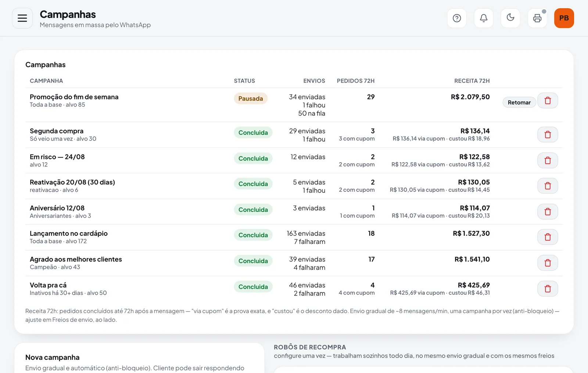
Task: Select the campaign name Em risco — 24/08
Action: pyautogui.click(x=57, y=157)
